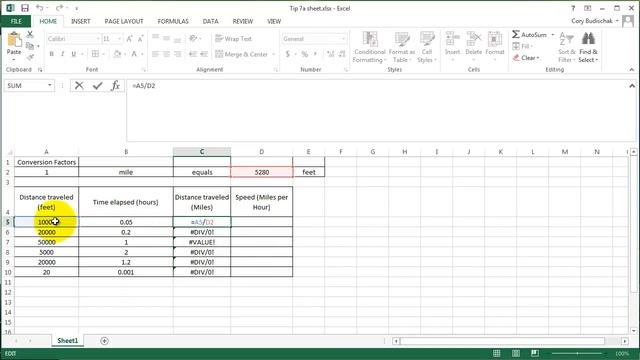Image resolution: width=640 pixels, height=360 pixels.
Task: Click the Clear eraser button
Action: [526, 58]
